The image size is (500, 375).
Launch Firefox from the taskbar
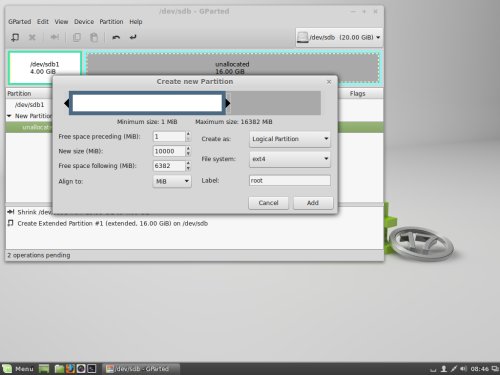(x=70, y=369)
